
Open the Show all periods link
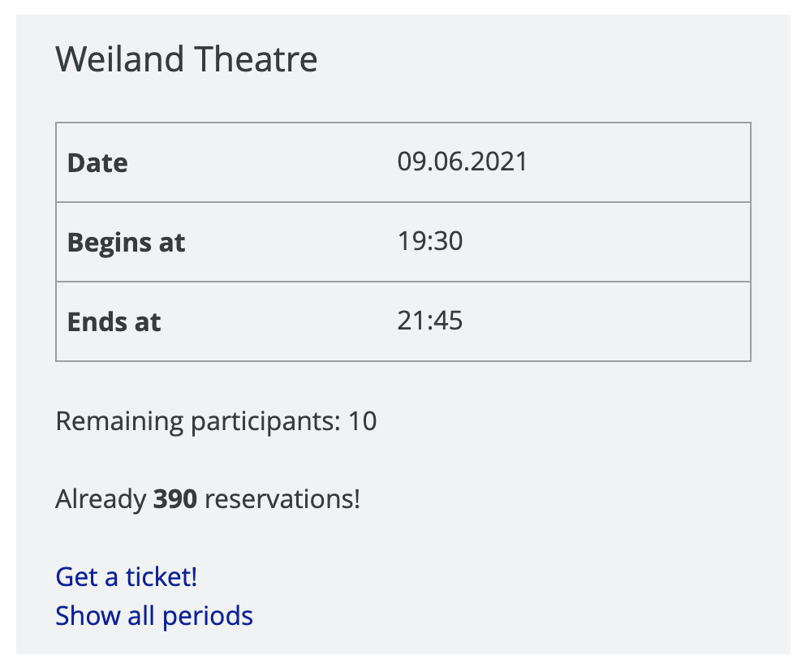click(153, 616)
